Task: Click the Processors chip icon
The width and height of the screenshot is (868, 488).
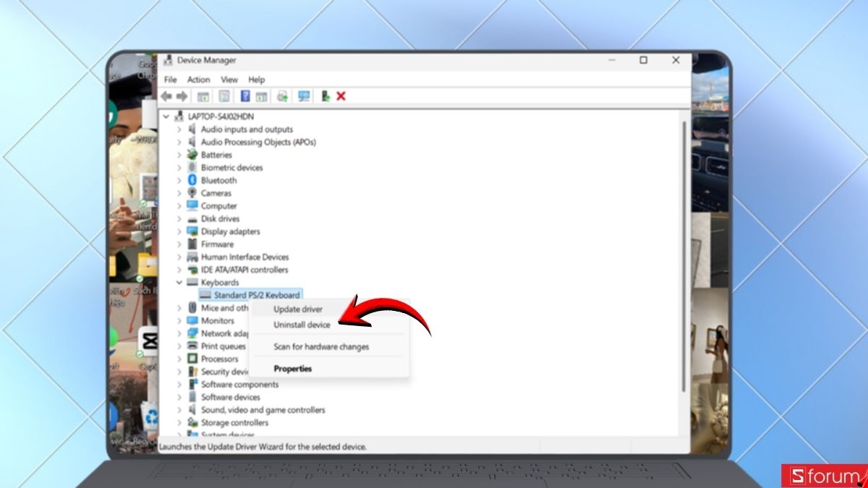Action: click(192, 359)
